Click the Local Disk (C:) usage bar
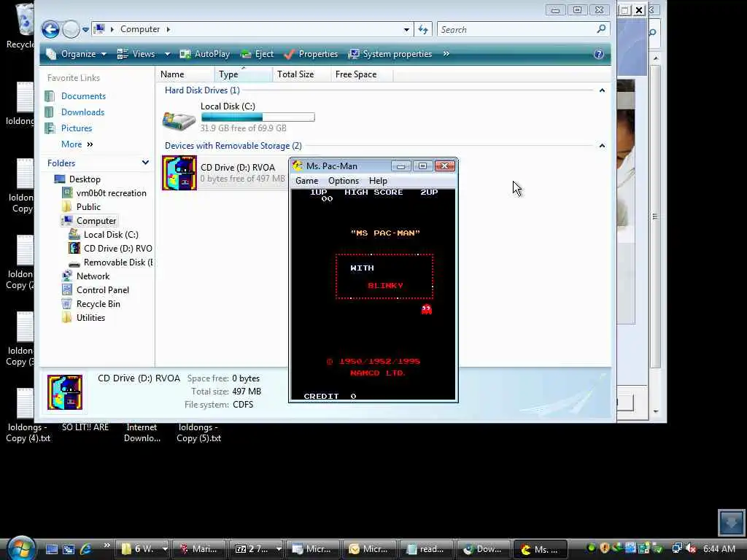The width and height of the screenshot is (747, 560). click(x=258, y=117)
